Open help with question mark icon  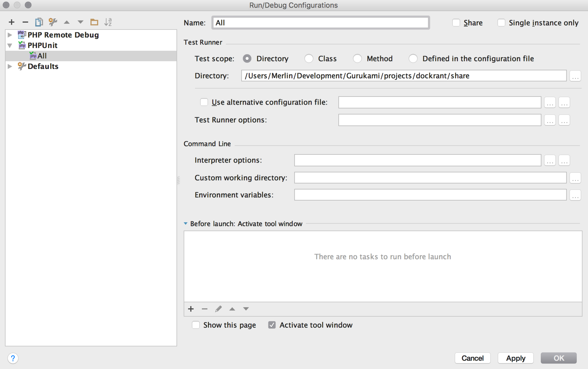(13, 358)
